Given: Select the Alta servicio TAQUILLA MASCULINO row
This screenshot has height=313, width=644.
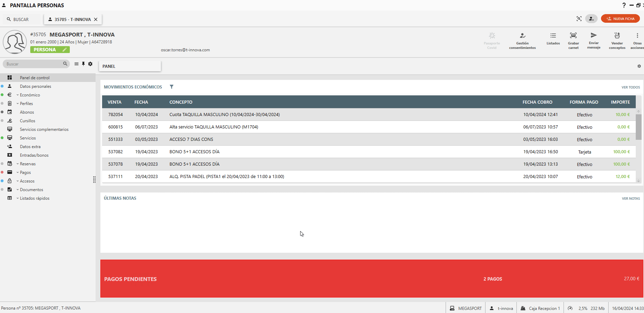Looking at the screenshot, I should tap(369, 127).
